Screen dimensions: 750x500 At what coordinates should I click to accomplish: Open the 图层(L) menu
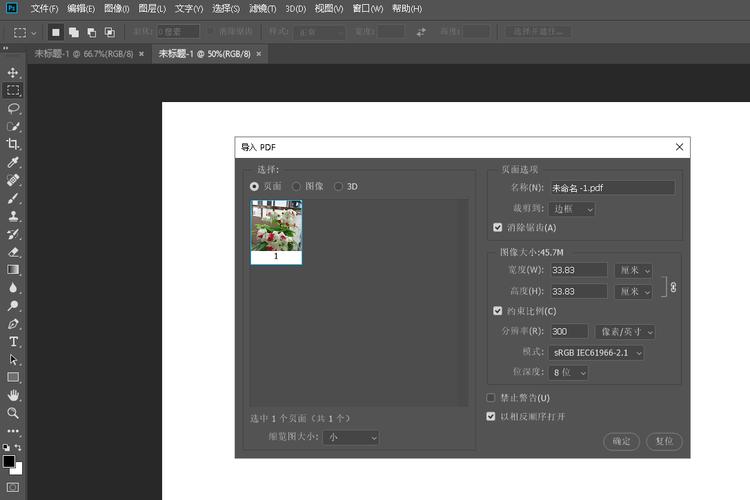[152, 9]
